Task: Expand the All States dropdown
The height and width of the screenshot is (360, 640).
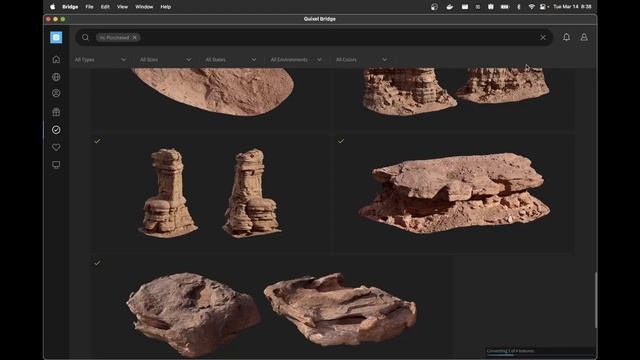Action: pos(231,60)
